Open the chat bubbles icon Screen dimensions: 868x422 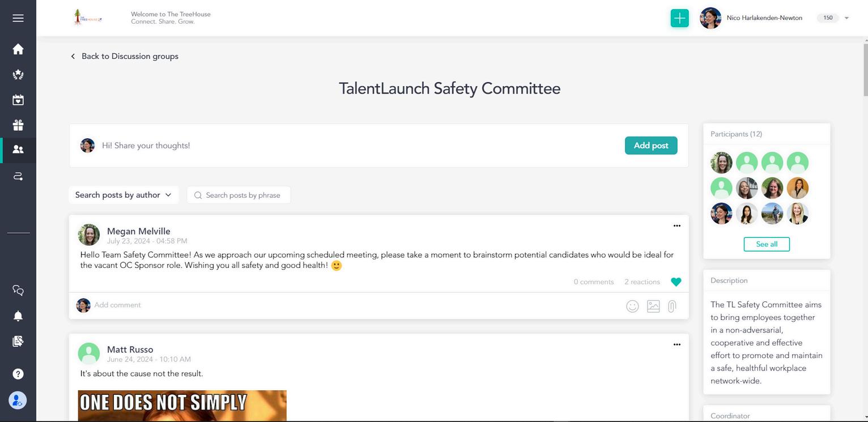click(18, 291)
